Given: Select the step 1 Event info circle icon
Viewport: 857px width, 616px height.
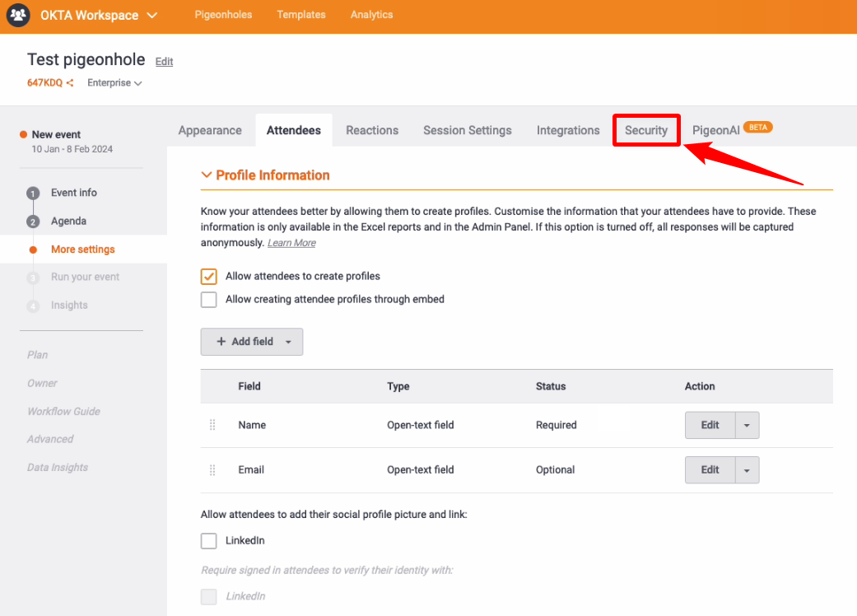Looking at the screenshot, I should pos(33,192).
